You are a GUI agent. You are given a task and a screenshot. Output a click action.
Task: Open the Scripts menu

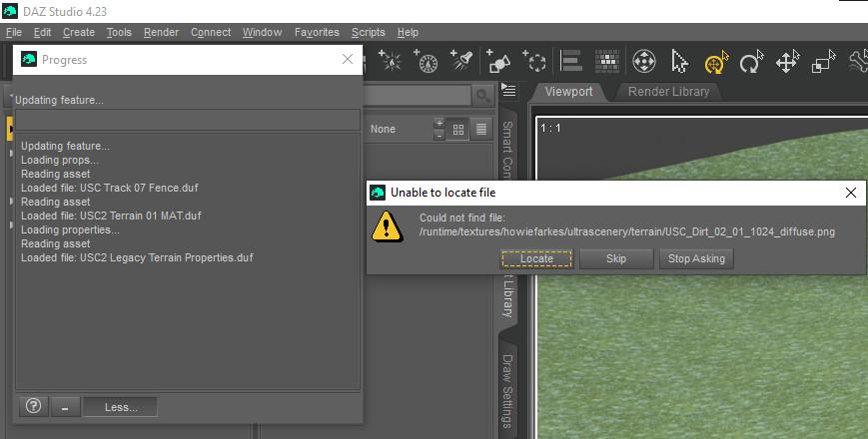point(369,32)
